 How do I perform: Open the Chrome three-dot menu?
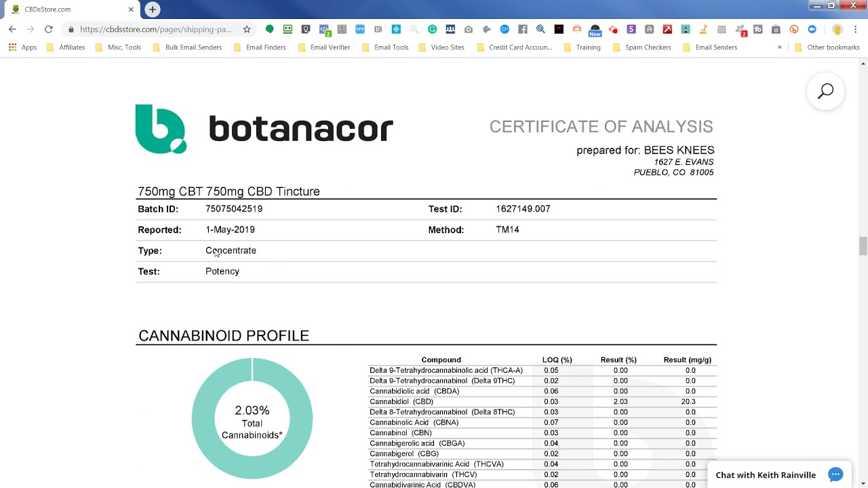pyautogui.click(x=856, y=29)
